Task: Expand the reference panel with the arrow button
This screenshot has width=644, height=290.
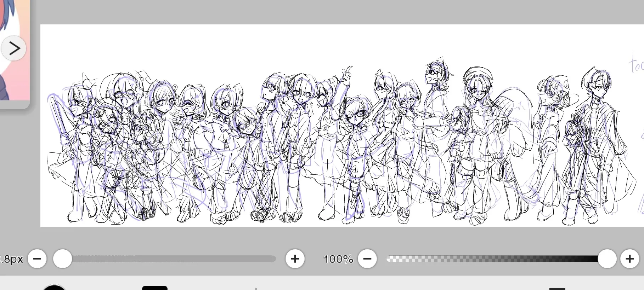Action: pos(14,48)
